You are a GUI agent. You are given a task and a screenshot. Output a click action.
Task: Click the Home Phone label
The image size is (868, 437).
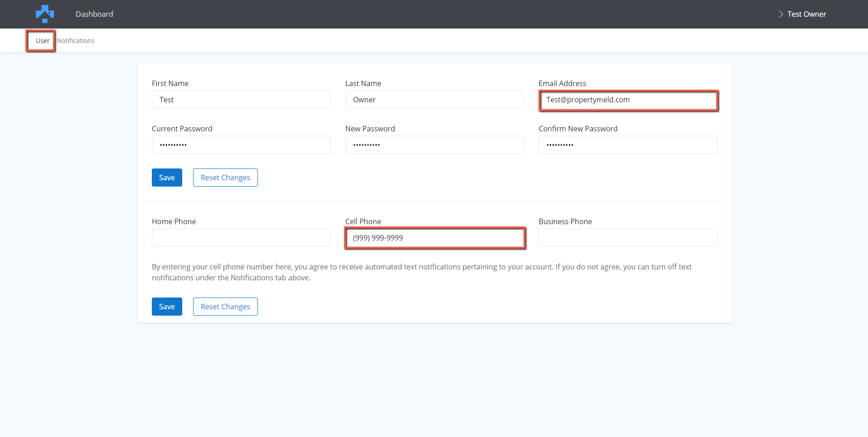click(x=174, y=221)
